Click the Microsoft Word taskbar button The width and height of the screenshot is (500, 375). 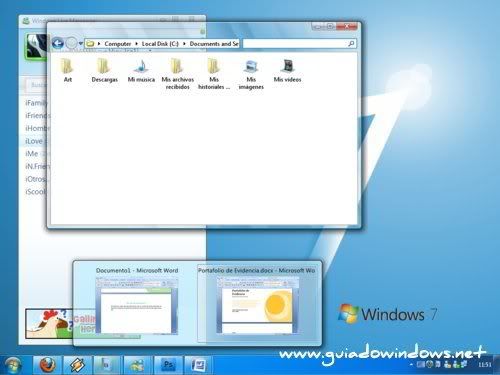[x=198, y=365]
